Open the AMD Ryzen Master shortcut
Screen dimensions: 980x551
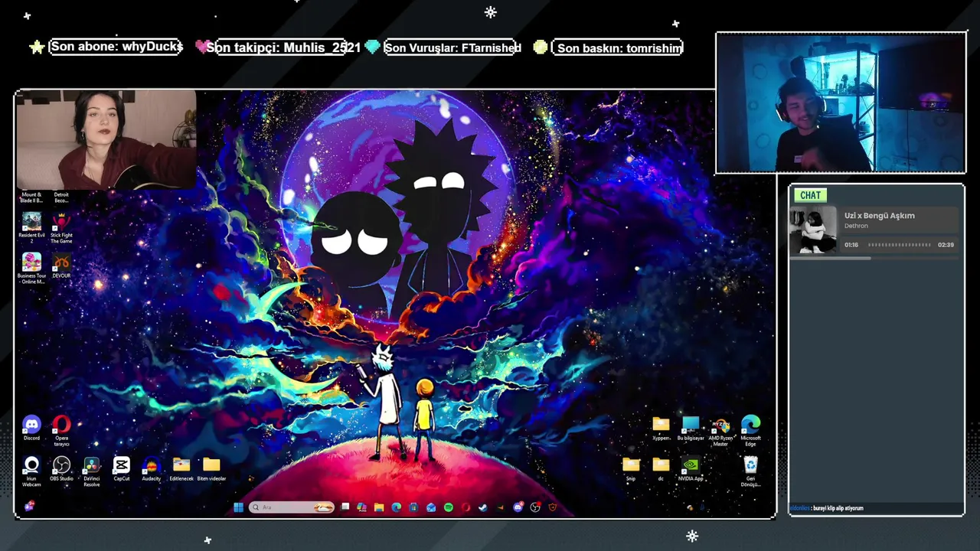point(720,431)
